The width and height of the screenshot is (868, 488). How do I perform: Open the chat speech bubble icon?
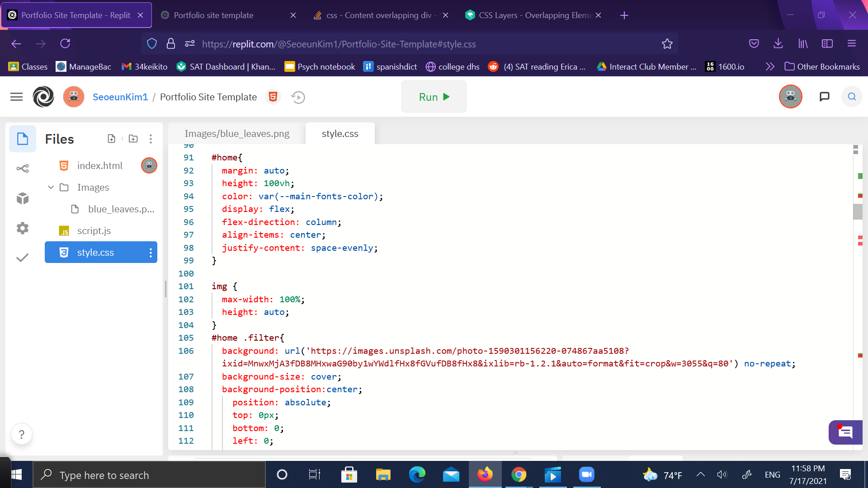point(825,97)
